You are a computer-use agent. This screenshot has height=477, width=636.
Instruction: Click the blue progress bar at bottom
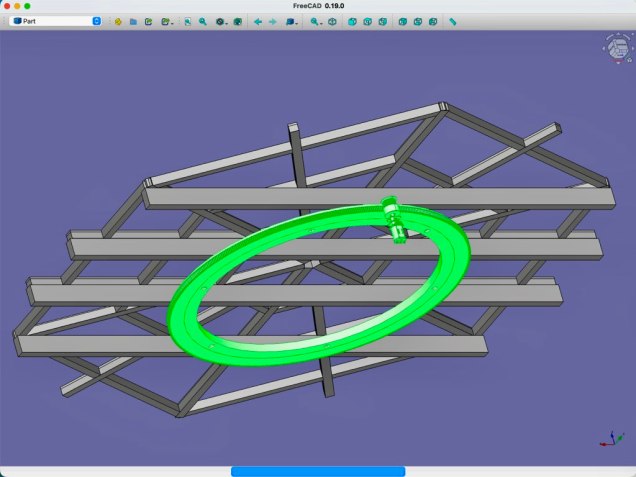(318, 471)
